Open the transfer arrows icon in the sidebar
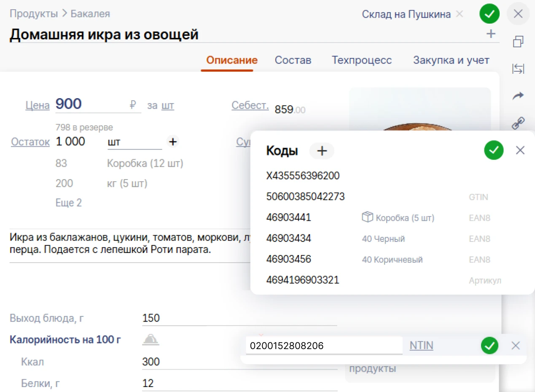 tap(518, 68)
